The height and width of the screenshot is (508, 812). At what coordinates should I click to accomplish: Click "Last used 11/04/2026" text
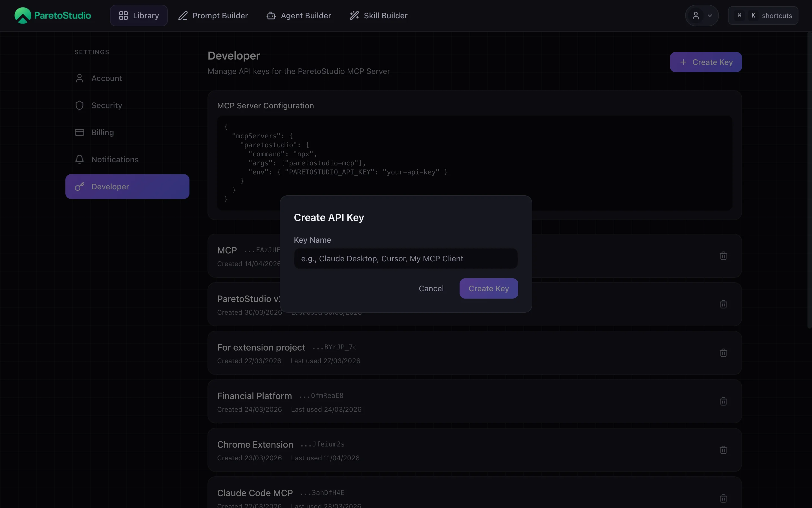325,458
